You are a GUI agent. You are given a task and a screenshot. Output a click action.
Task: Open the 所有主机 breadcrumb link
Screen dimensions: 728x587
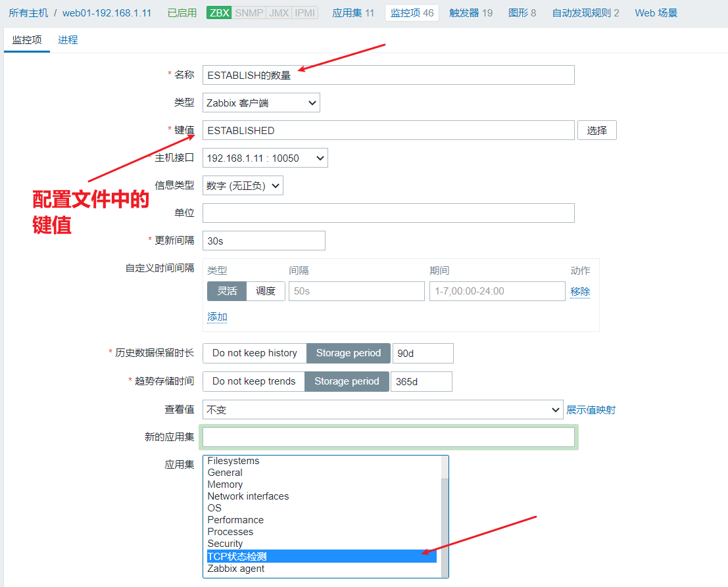[x=28, y=13]
